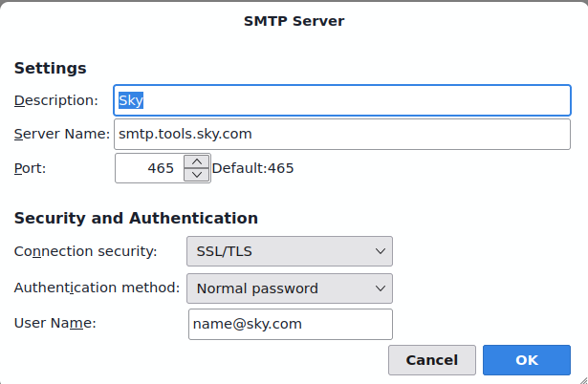
Task: Cancel the SMTP Server dialog
Action: click(432, 360)
